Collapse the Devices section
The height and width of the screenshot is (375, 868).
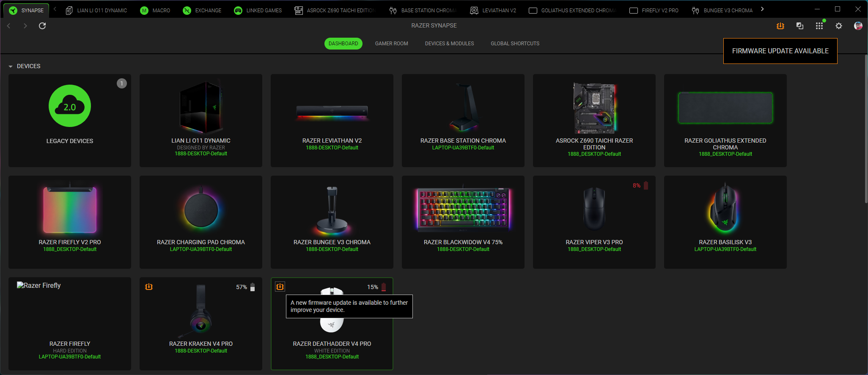click(11, 66)
